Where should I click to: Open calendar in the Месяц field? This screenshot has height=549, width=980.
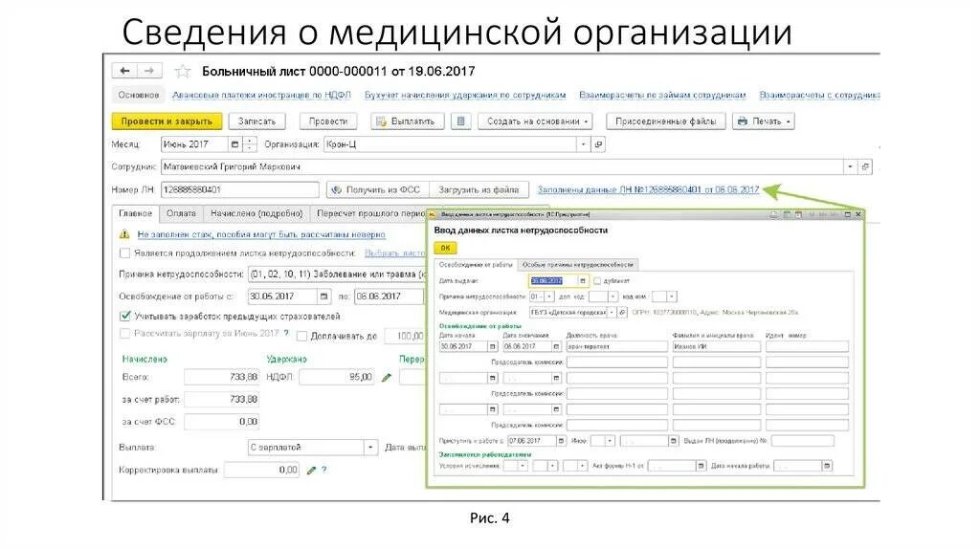(x=234, y=144)
